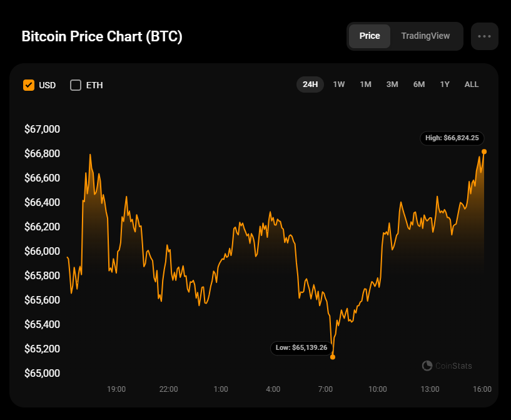The image size is (511, 420).
Task: Display ALL time price history
Action: (x=472, y=85)
